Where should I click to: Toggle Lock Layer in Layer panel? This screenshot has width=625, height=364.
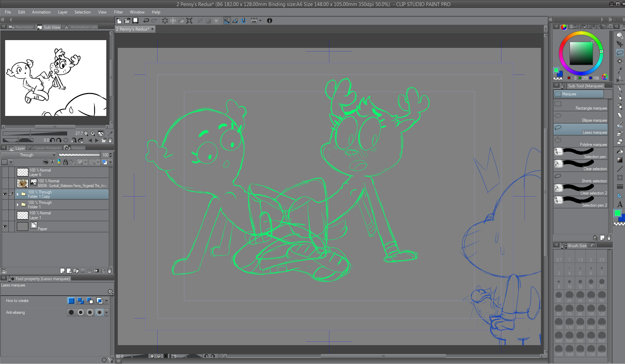coord(65,162)
